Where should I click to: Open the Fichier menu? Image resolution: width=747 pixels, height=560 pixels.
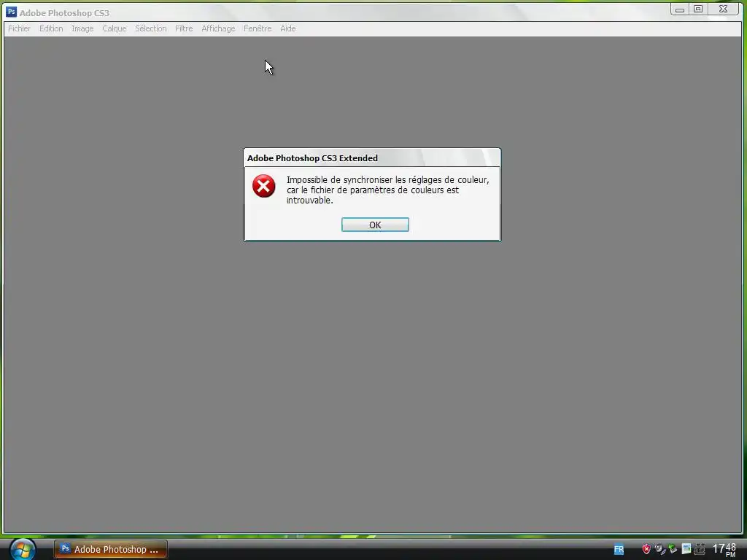click(19, 28)
